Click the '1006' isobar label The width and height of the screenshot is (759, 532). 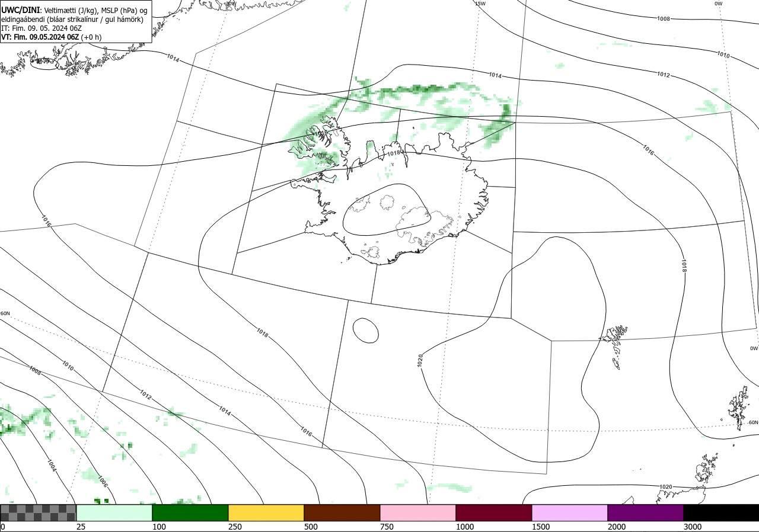[x=103, y=480]
